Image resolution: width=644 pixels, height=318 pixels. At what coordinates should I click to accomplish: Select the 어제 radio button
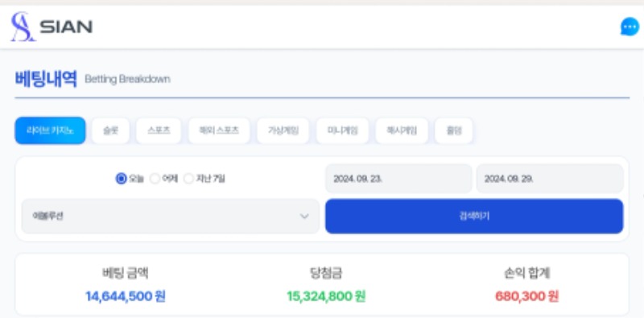pos(155,179)
